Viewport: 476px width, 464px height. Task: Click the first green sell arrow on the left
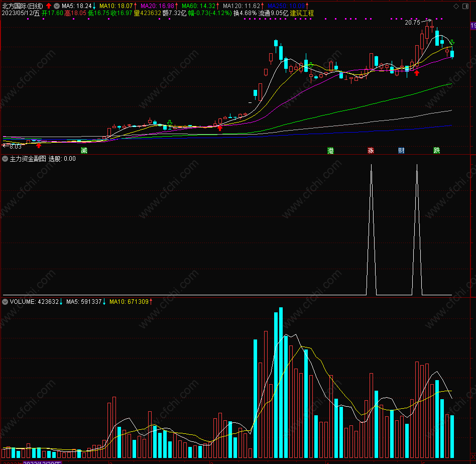pyautogui.click(x=170, y=123)
